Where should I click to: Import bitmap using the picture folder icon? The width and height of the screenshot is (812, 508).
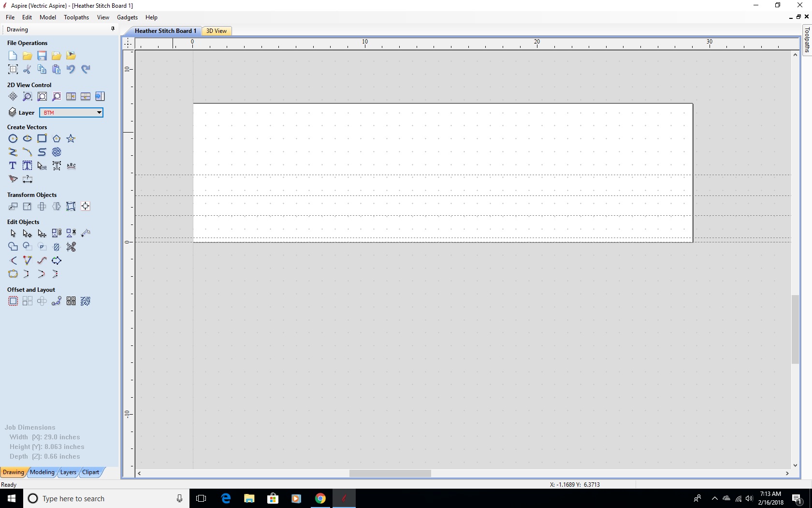click(x=71, y=56)
